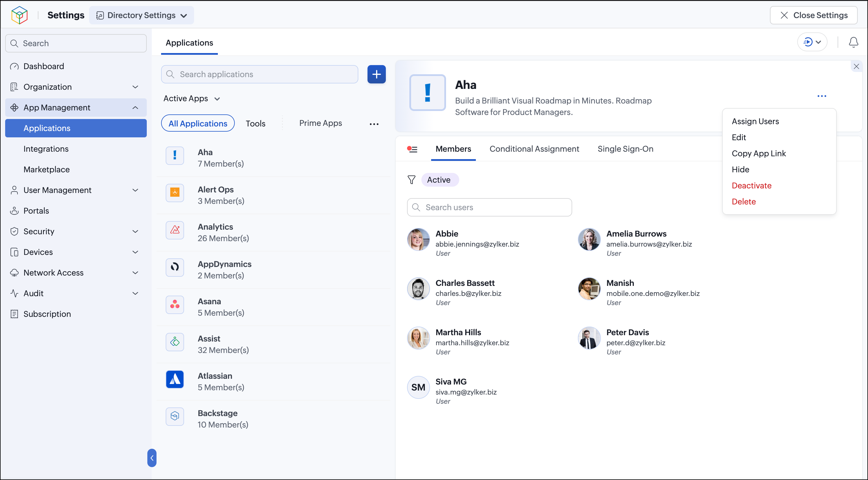This screenshot has height=480, width=868.
Task: Choose Hide from the app menu
Action: [740, 169]
